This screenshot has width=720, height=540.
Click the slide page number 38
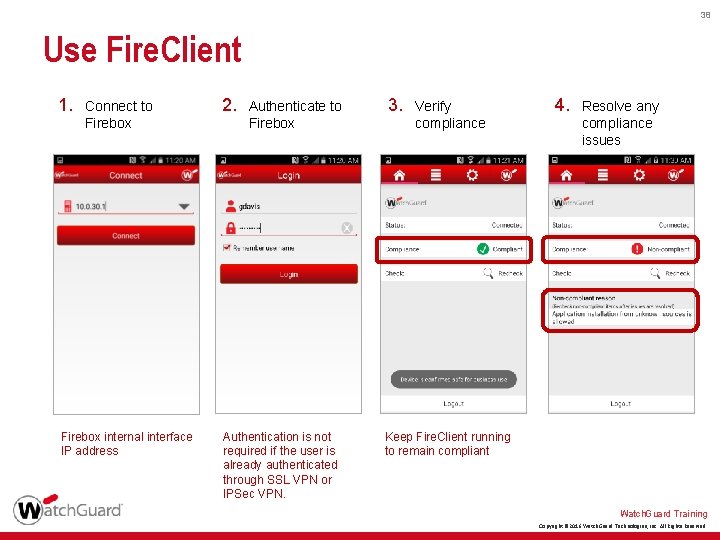705,15
